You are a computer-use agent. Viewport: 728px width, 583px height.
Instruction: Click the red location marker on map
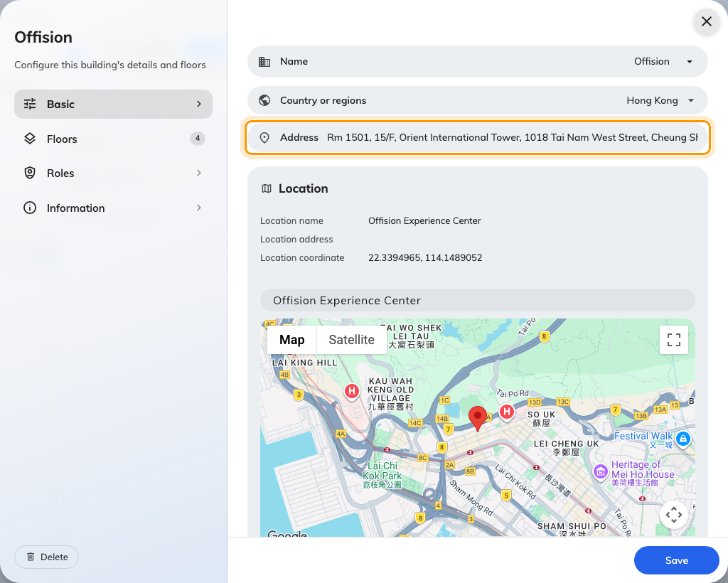[x=477, y=418]
